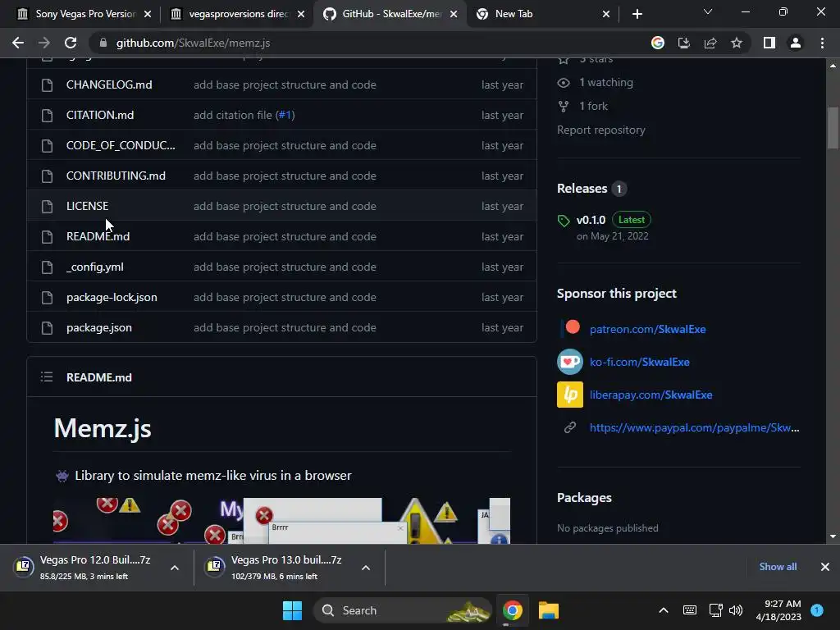Open the Windows Start menu
Screen dimensions: 840x630
point(293,610)
